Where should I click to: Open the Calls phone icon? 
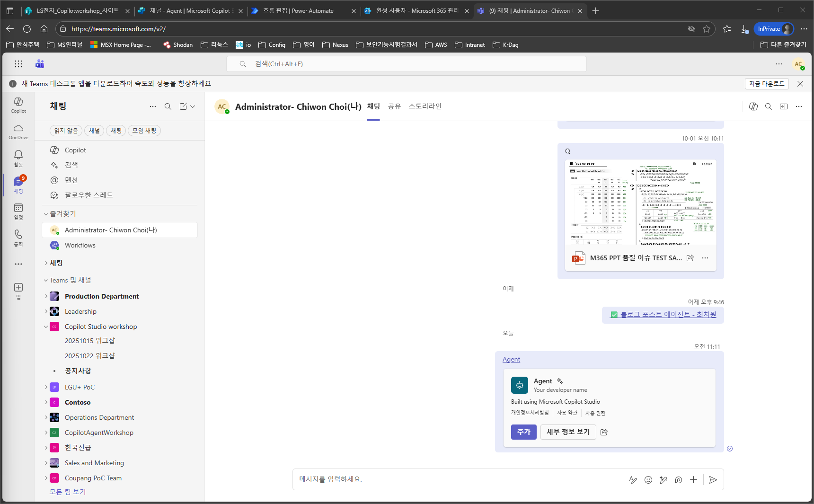18,238
